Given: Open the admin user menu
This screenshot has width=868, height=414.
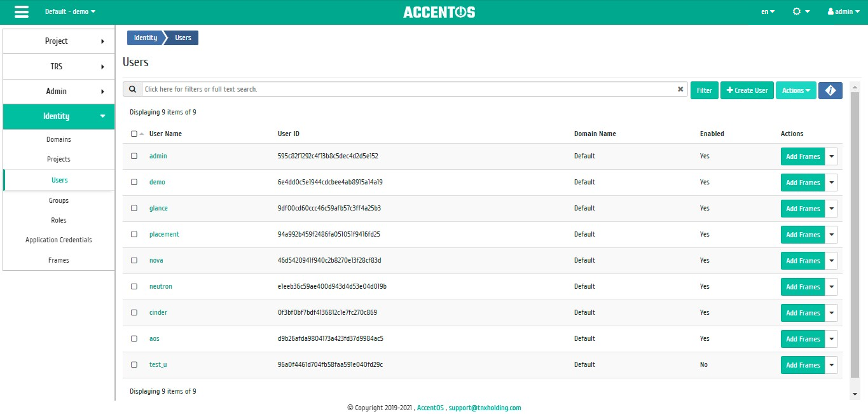Looking at the screenshot, I should (844, 12).
